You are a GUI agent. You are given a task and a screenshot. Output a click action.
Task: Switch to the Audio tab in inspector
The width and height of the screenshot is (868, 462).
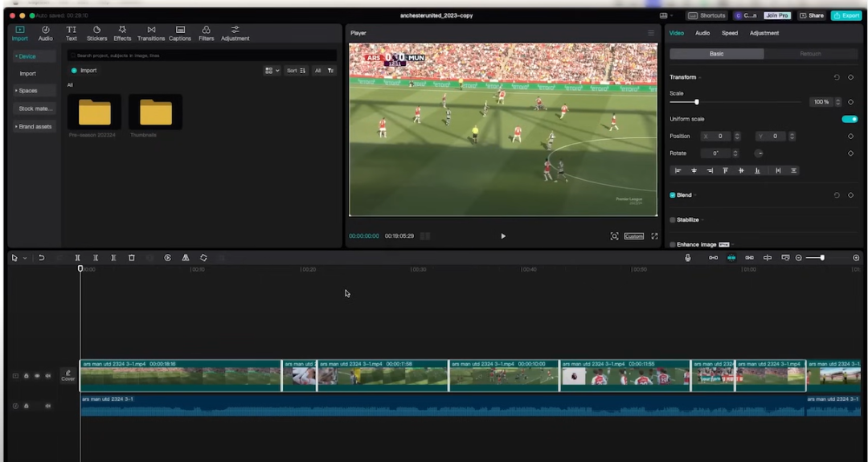[x=702, y=33]
